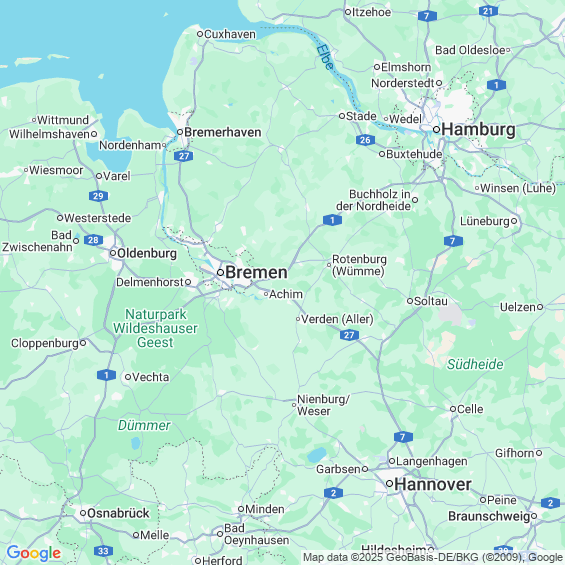This screenshot has height=565, width=565.
Task: Select the Dümmer lake label
Action: click(144, 426)
